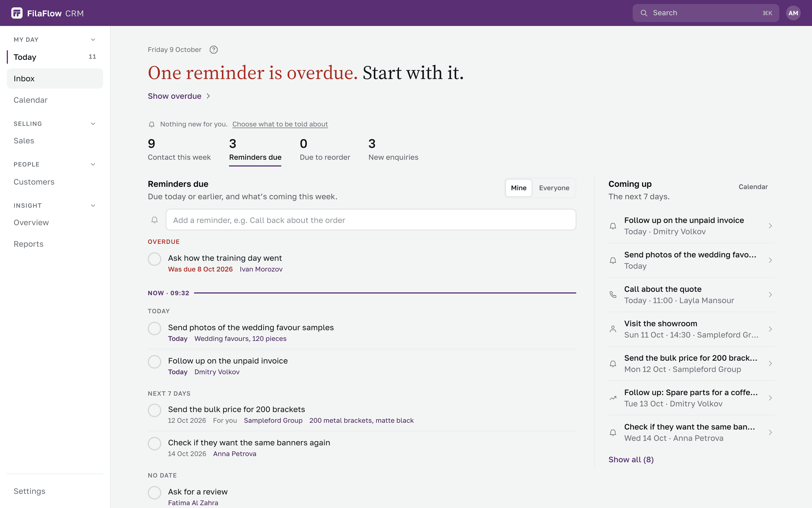The image size is (812, 508).
Task: Click bell icon for Send photos coming up
Action: pos(613,260)
